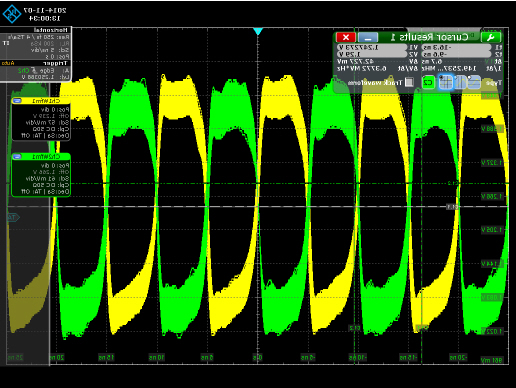Click the date and time display

45,14
